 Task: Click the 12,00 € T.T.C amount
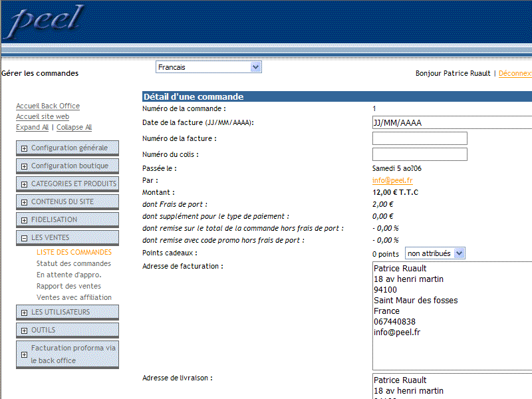(x=395, y=192)
